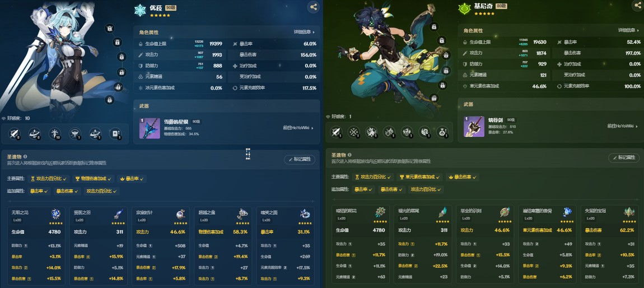Viewport: 644px width, 288px height.
Task: Open 前往HoYoWiki link for Eula's weapon
Action: 298,128
